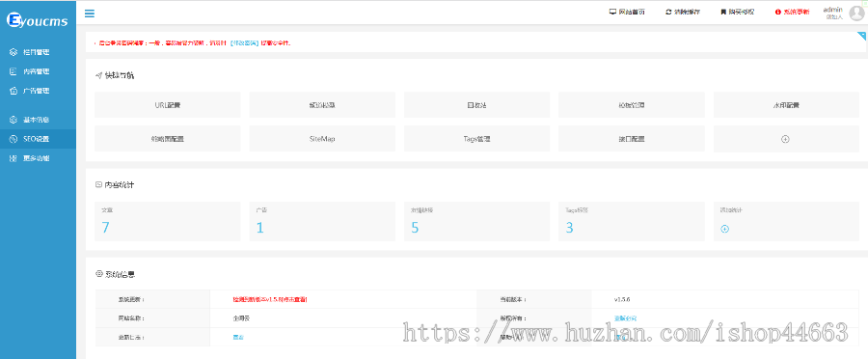Screen dimensions: 868x359
Task: Click the 内容统计 section heading
Action: tap(119, 185)
